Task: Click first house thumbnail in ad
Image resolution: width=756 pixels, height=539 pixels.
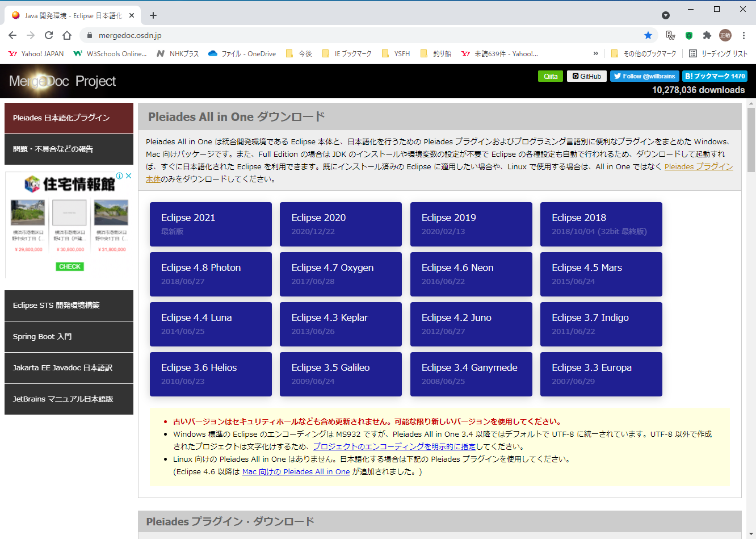Action: 28,212
